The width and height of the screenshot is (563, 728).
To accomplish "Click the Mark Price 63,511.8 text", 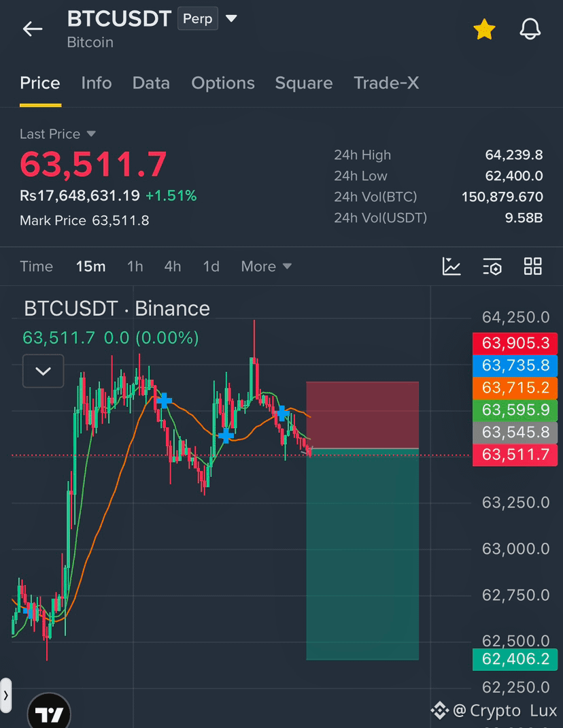I will (84, 220).
